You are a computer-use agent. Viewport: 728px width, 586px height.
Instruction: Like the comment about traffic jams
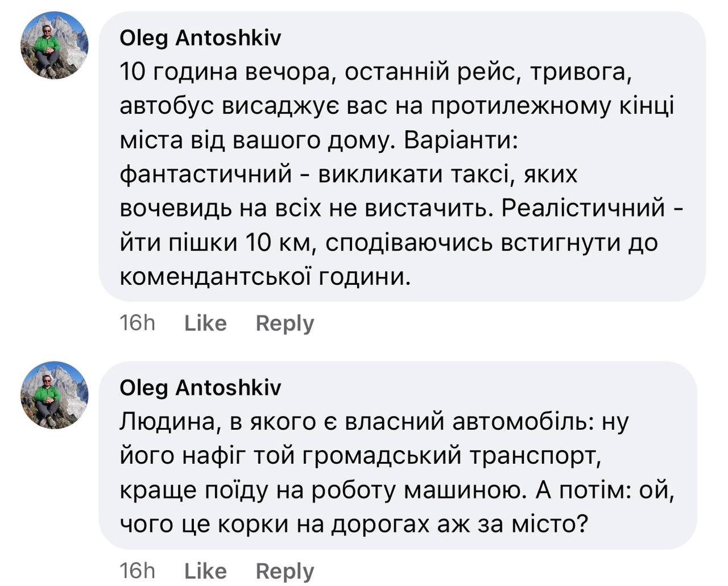[205, 571]
